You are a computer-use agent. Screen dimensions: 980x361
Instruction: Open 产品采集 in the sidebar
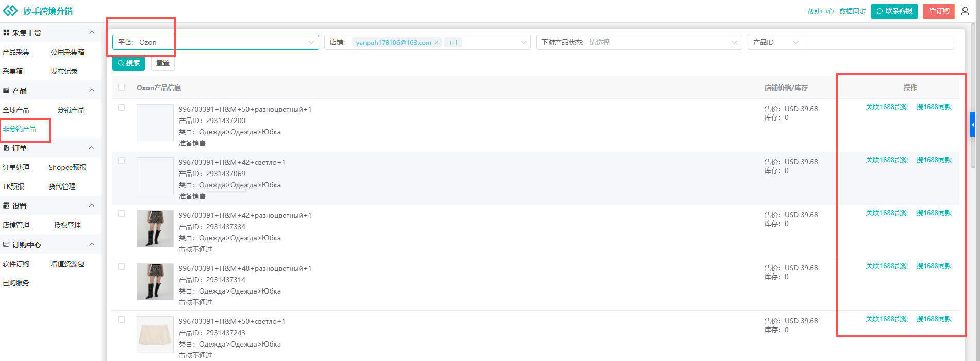tap(16, 52)
